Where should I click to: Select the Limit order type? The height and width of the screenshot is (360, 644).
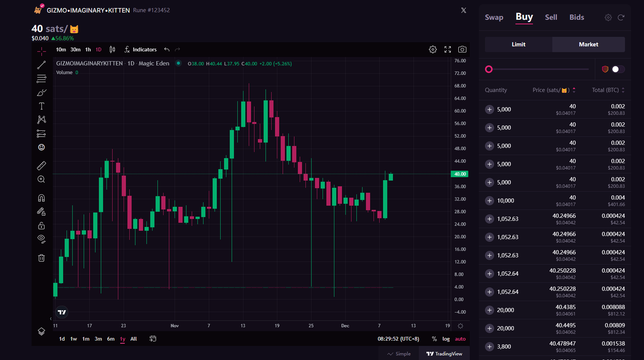click(x=519, y=45)
